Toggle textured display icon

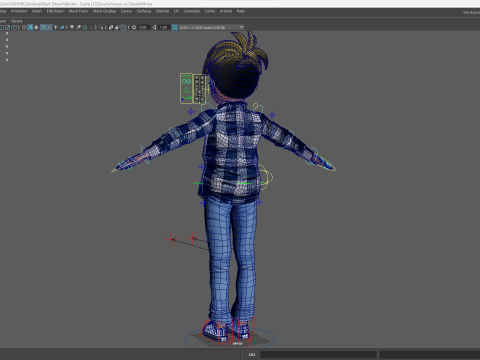(49, 27)
